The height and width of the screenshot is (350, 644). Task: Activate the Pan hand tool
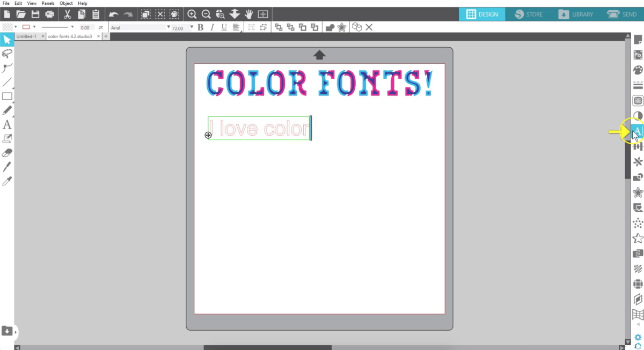(x=249, y=14)
